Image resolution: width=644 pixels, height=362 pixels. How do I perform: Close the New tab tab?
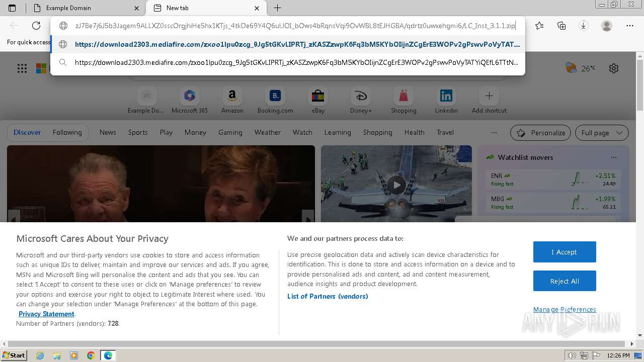click(257, 8)
